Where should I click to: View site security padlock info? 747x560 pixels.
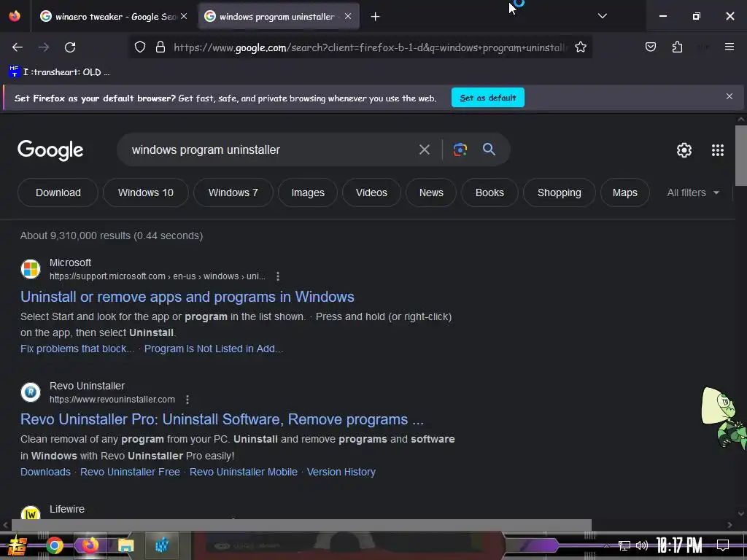(160, 47)
